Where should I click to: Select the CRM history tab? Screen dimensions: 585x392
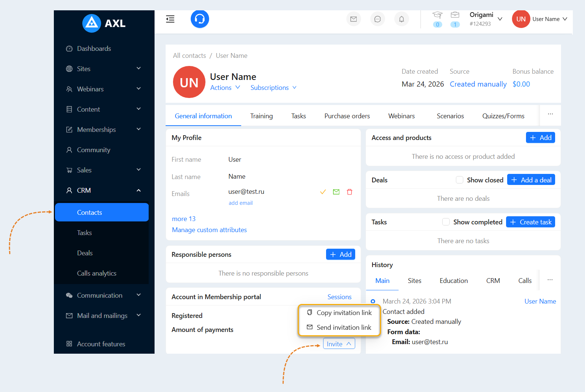(x=493, y=281)
